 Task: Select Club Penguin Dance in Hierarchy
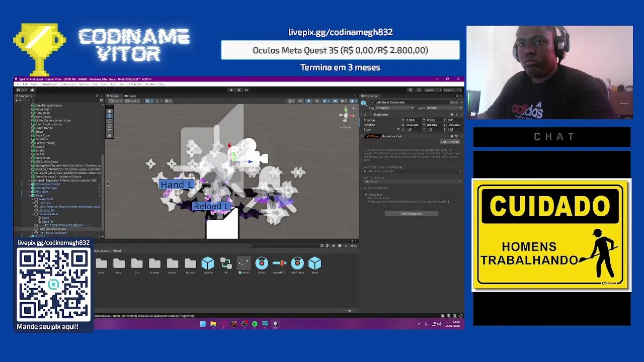click(49, 106)
